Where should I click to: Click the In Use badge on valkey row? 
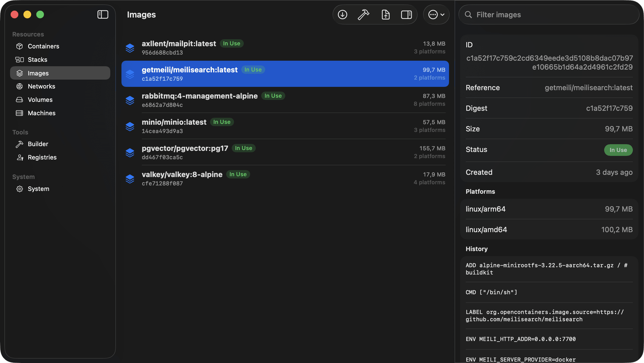(x=238, y=174)
